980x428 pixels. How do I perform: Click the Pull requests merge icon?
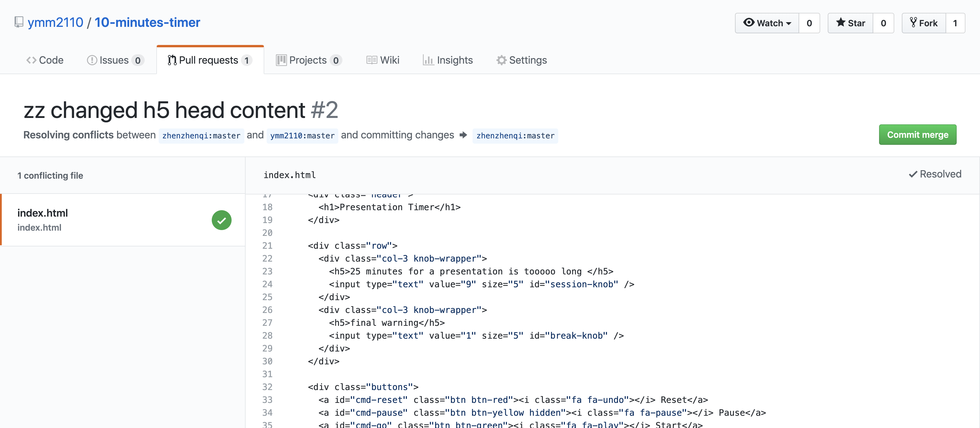pyautogui.click(x=172, y=60)
